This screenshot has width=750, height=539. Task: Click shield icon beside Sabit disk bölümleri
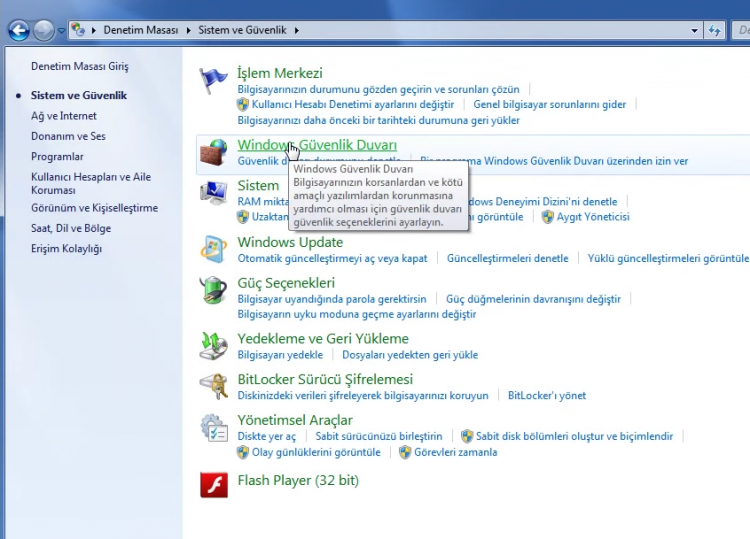(467, 436)
